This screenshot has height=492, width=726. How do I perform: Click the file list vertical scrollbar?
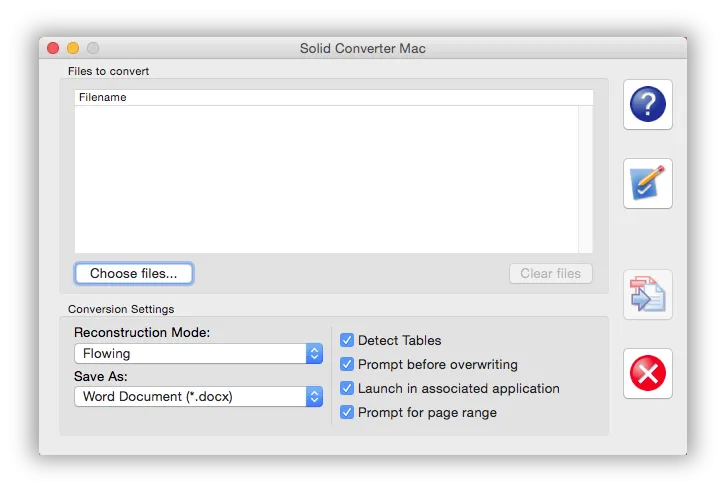585,178
